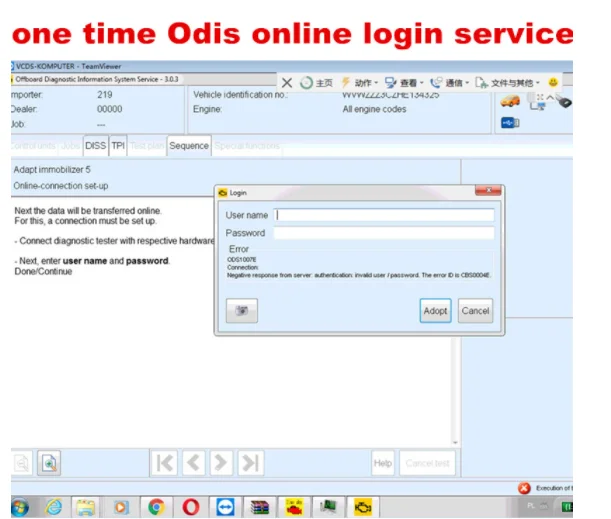Click the zoom-out magnifier button
Screen dimensions: 611x519
pos(21,463)
